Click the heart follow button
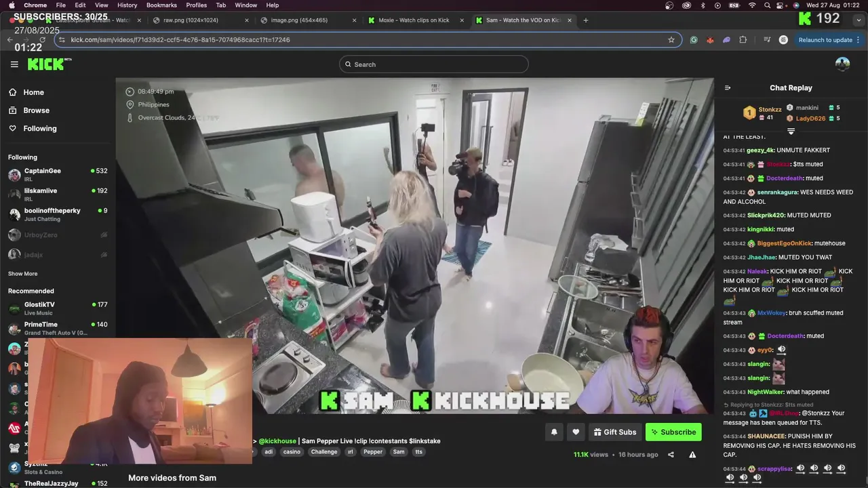Viewport: 868px width, 488px height. coord(576,432)
